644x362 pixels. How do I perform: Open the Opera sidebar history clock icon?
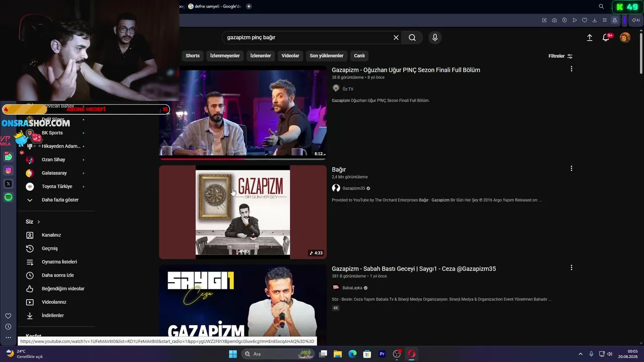point(8,327)
